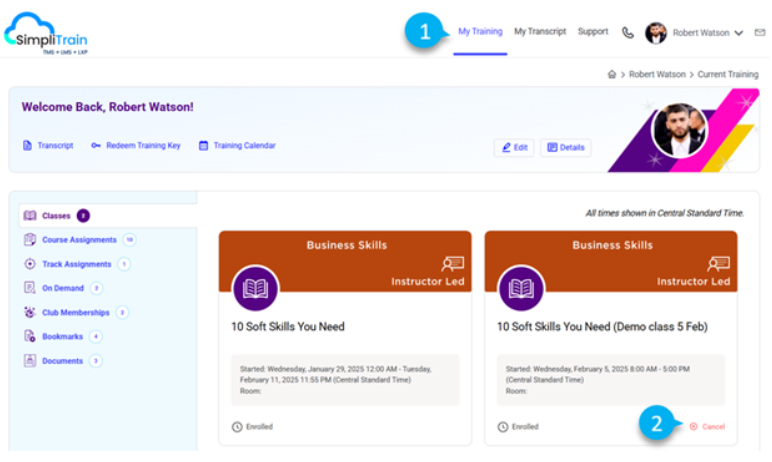Select Course Assignments in sidebar

79,240
